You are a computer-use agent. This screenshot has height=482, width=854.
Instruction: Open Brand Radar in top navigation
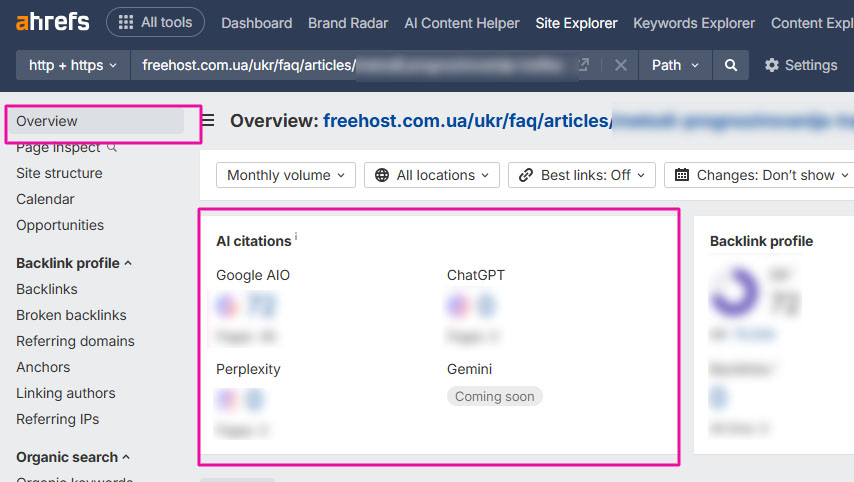point(348,23)
